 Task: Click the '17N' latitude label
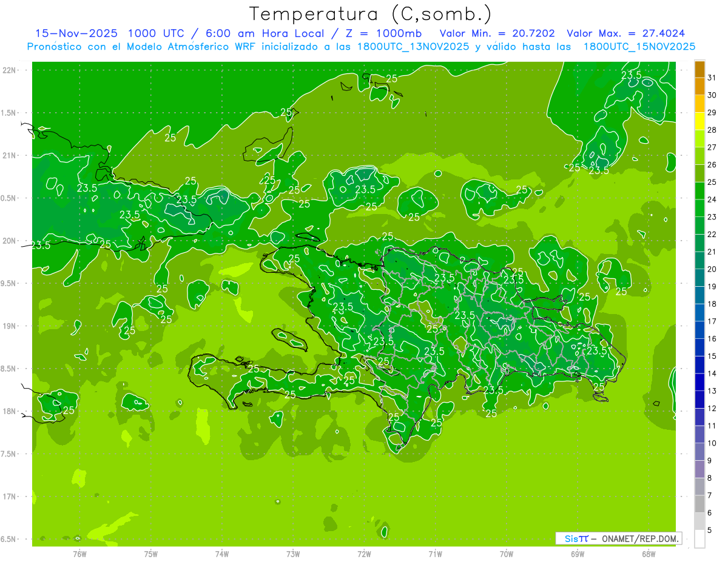point(10,497)
